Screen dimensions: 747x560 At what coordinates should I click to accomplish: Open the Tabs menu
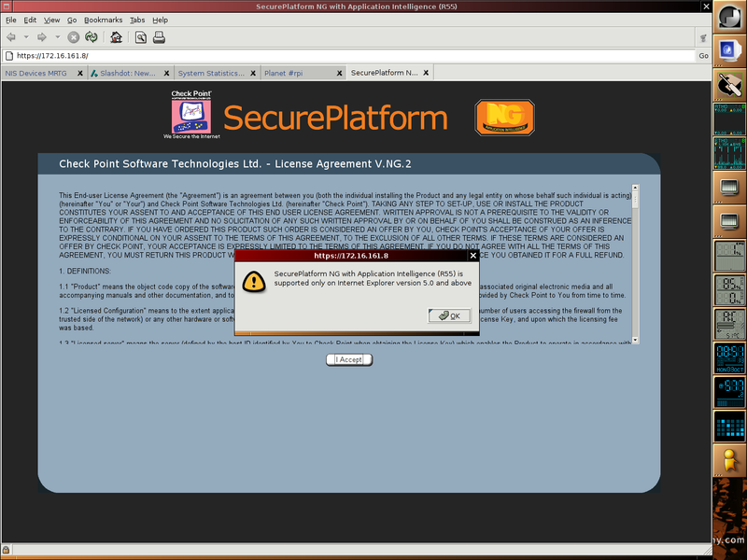click(x=137, y=20)
